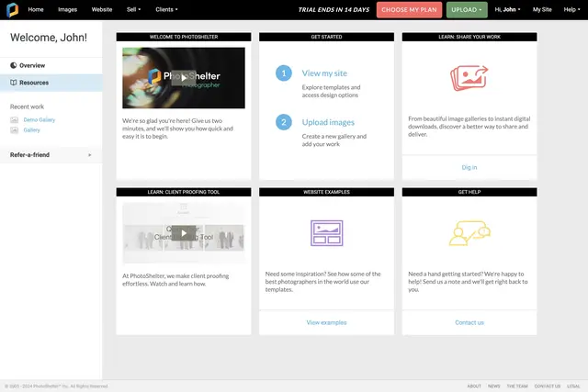Select Overview in the sidebar
This screenshot has height=392, width=588.
click(51, 65)
